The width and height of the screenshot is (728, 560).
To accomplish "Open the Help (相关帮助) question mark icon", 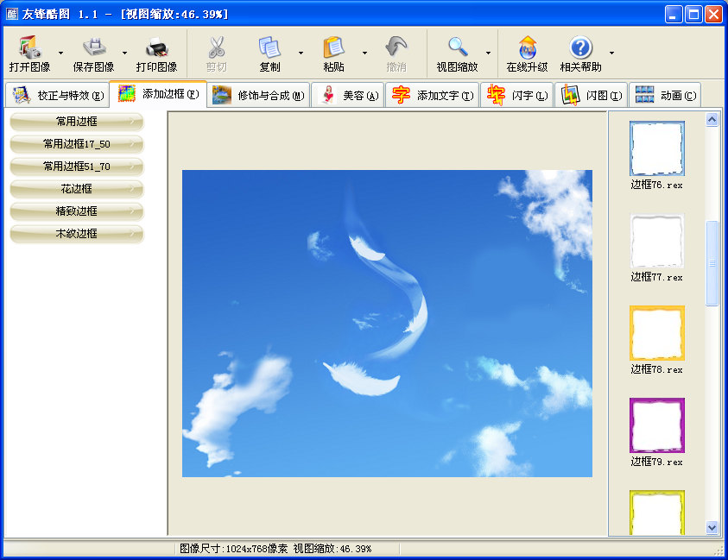I will pos(580,47).
